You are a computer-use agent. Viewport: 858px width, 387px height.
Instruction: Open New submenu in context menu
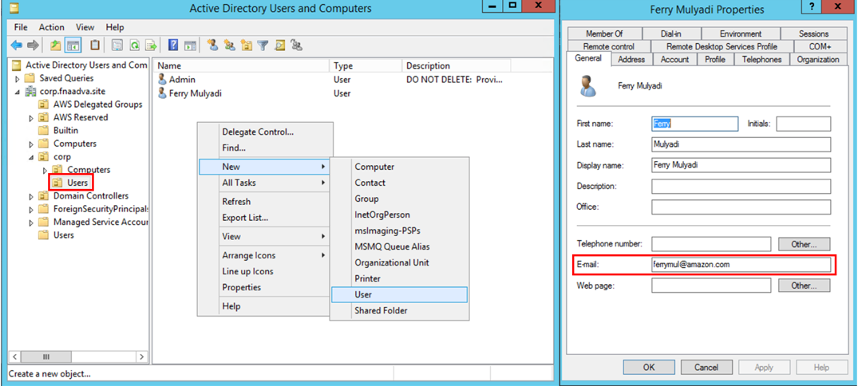pos(264,167)
